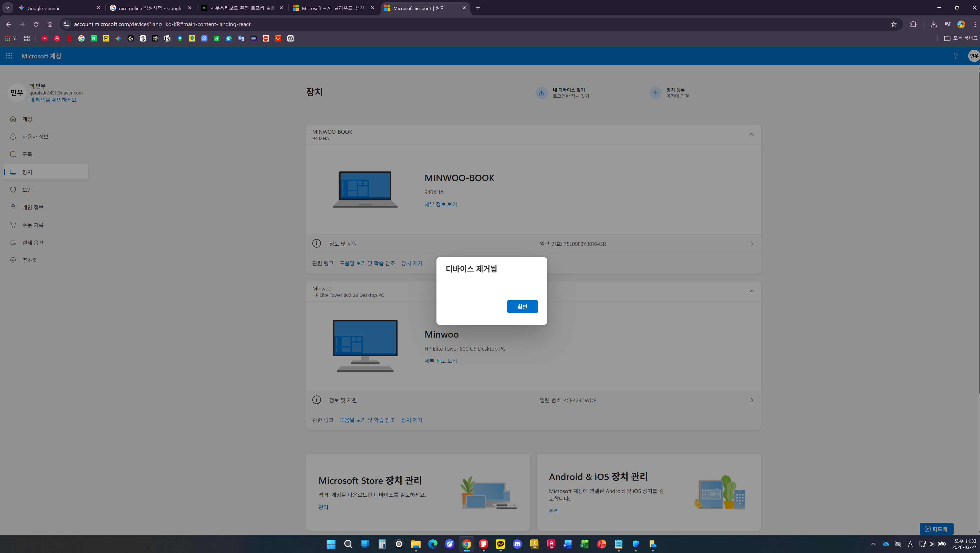Open 내 디바이스 찾기 icon
Viewport: 980px width, 553px height.
point(541,93)
